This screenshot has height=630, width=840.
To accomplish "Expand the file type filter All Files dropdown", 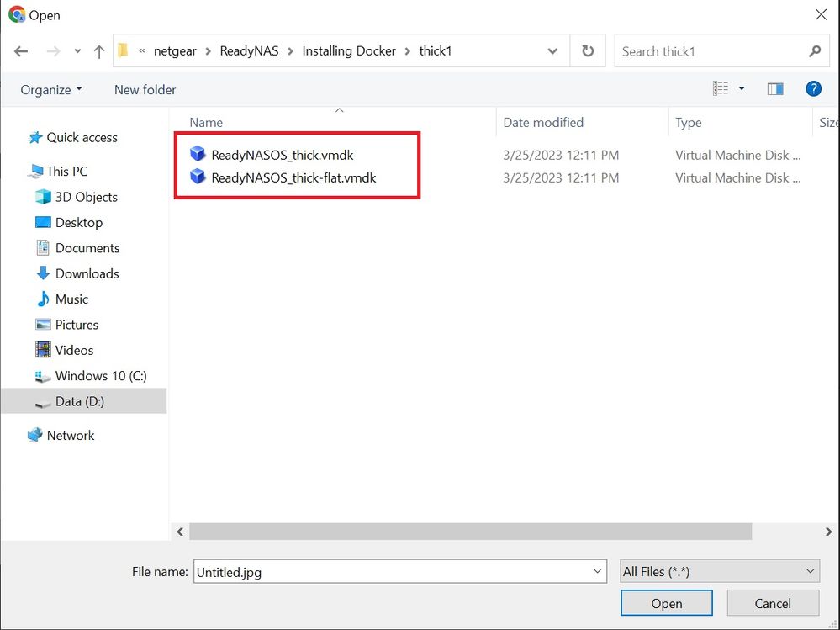I will tap(719, 572).
